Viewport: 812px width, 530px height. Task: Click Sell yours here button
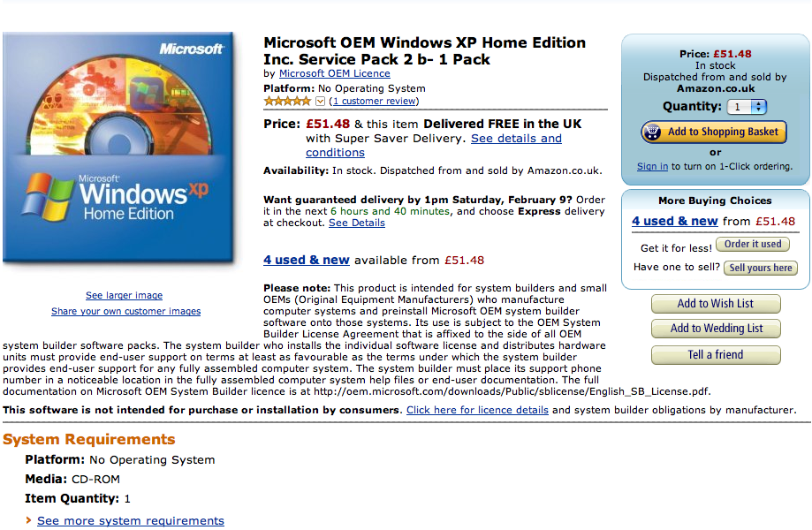(x=760, y=268)
